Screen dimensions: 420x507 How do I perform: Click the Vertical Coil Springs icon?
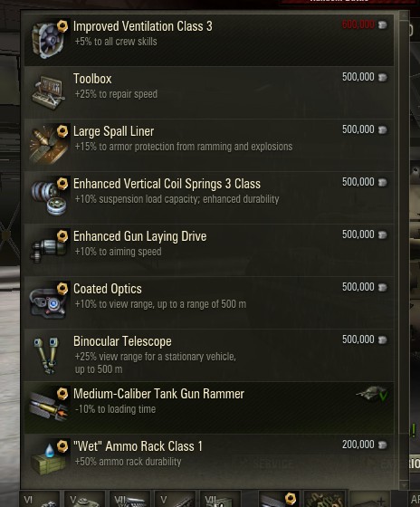pos(50,197)
